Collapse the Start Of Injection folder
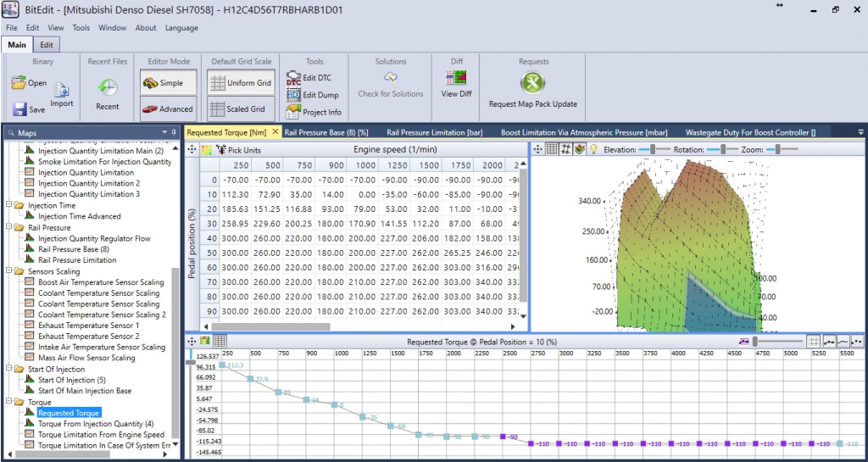This screenshot has height=462, width=868. click(x=8, y=369)
